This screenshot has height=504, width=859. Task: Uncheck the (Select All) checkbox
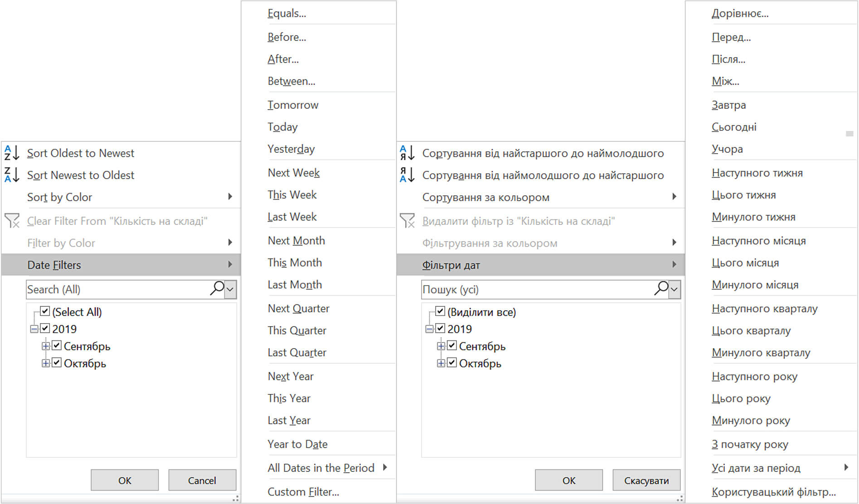point(45,311)
